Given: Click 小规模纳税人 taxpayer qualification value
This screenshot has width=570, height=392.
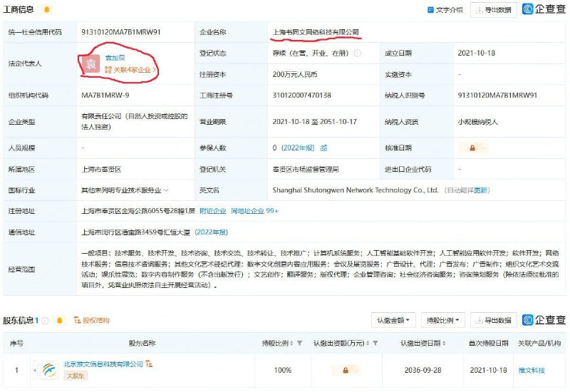Looking at the screenshot, I should 477,122.
